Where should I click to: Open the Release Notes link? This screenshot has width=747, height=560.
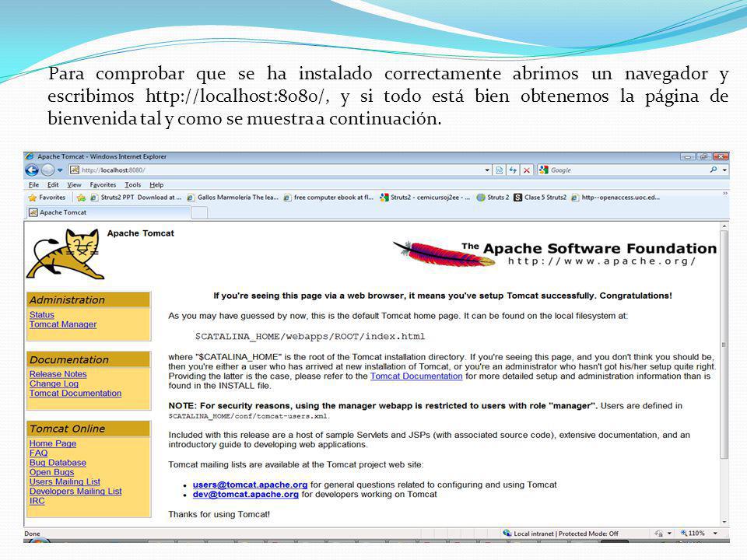click(x=58, y=374)
